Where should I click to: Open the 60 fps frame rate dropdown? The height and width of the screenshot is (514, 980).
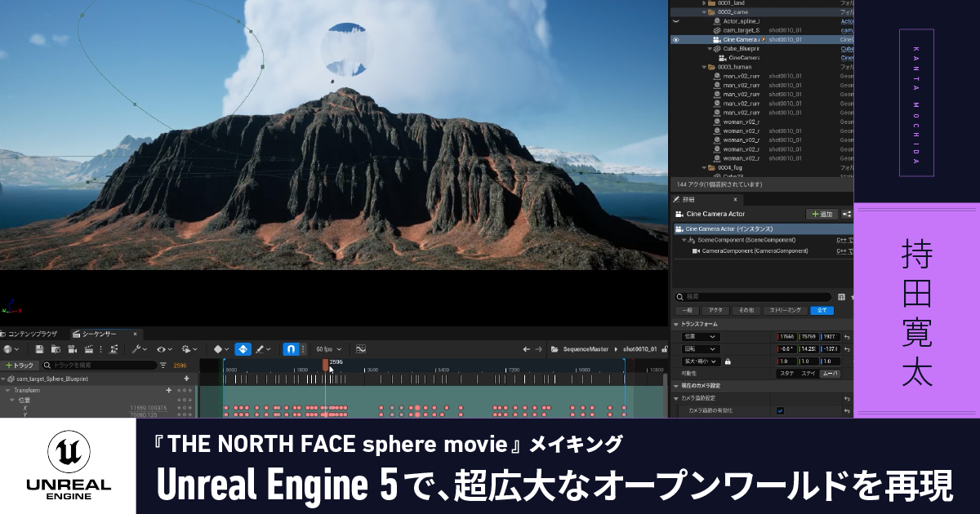point(328,348)
